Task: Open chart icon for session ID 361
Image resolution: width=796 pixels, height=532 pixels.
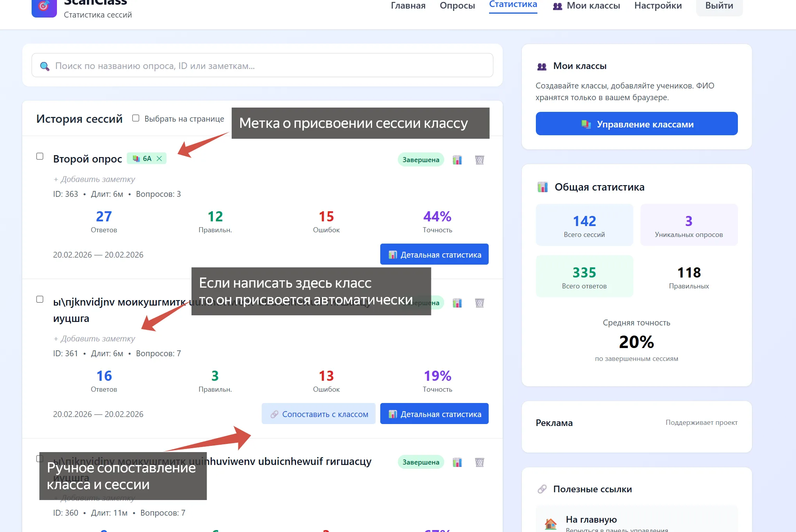Action: tap(457, 303)
